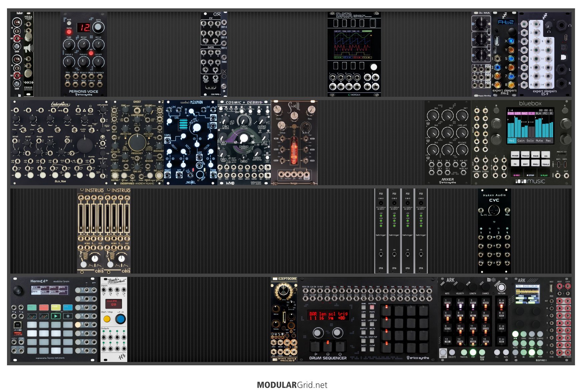This screenshot has width=585, height=392.
Task: Click the blue encoder on Pamela's Pro Workout
Action: pos(121,319)
